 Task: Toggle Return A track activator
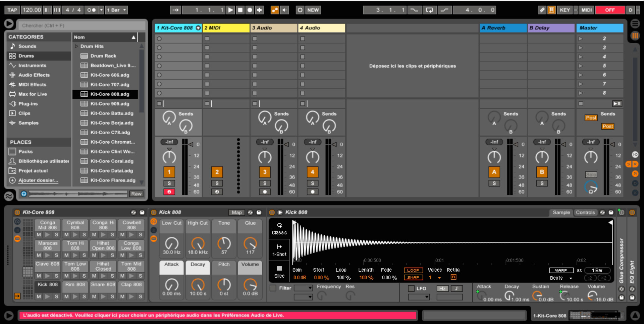pyautogui.click(x=494, y=172)
